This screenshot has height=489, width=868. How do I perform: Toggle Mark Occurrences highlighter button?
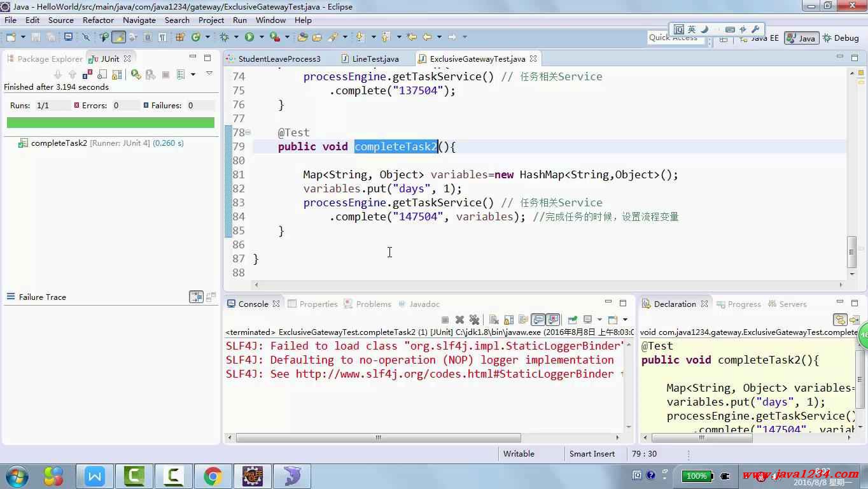point(119,38)
